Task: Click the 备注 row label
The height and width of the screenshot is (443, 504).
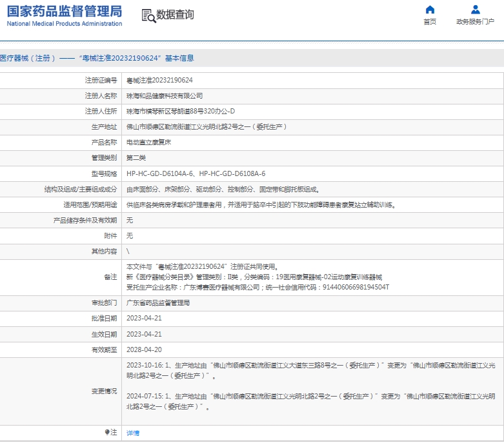Action: coord(110,277)
